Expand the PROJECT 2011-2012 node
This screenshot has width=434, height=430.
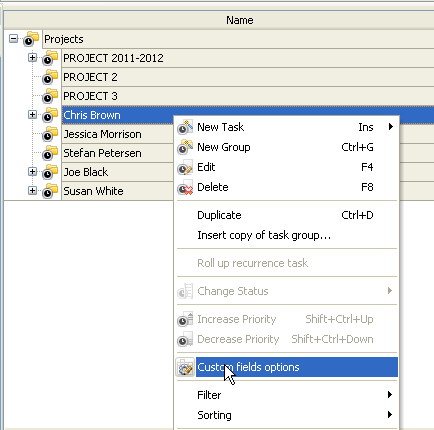tap(32, 58)
